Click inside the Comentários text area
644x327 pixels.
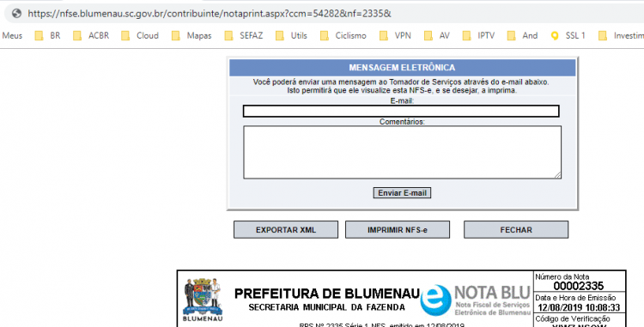point(402,152)
